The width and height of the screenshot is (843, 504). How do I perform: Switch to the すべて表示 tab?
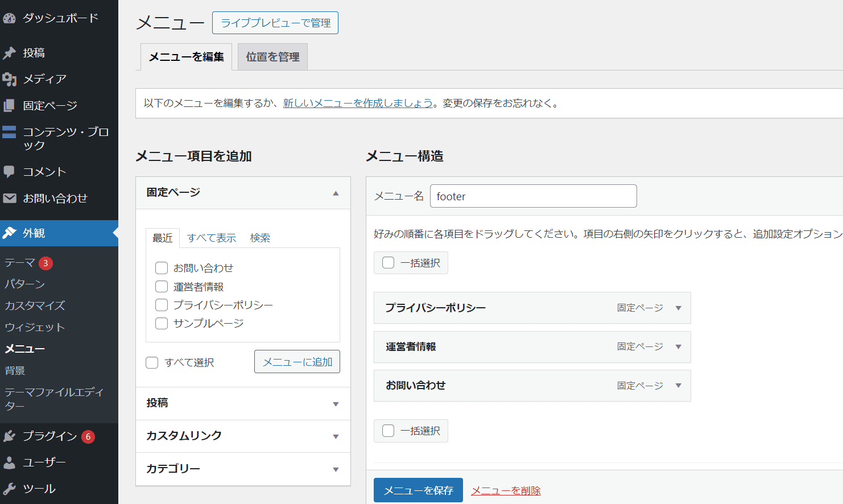pyautogui.click(x=212, y=238)
